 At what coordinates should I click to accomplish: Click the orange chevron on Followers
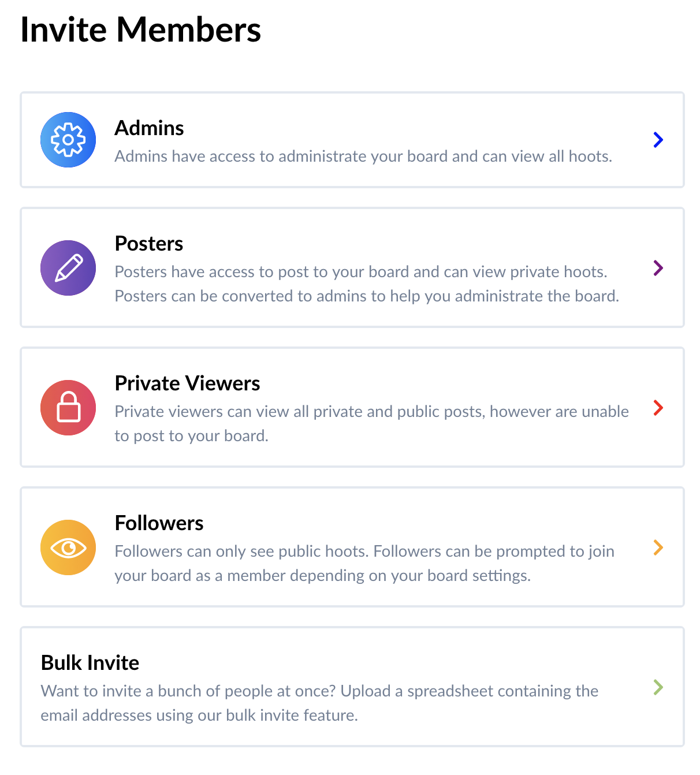[658, 547]
